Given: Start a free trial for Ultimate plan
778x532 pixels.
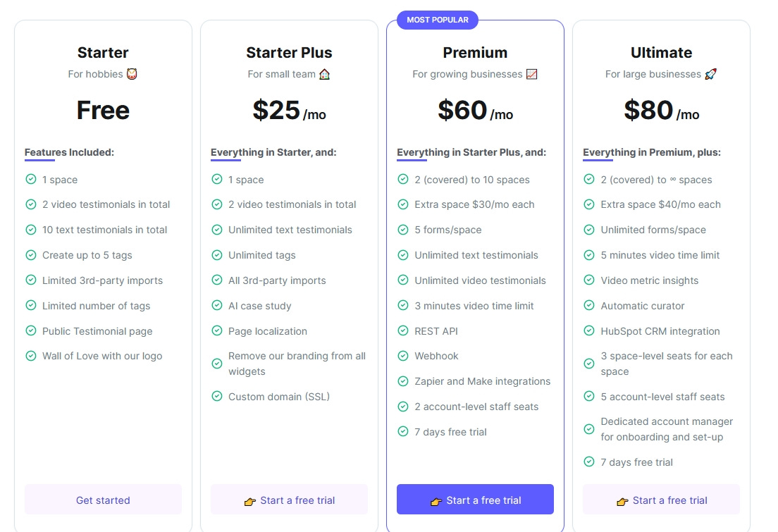Looking at the screenshot, I should pos(662,500).
